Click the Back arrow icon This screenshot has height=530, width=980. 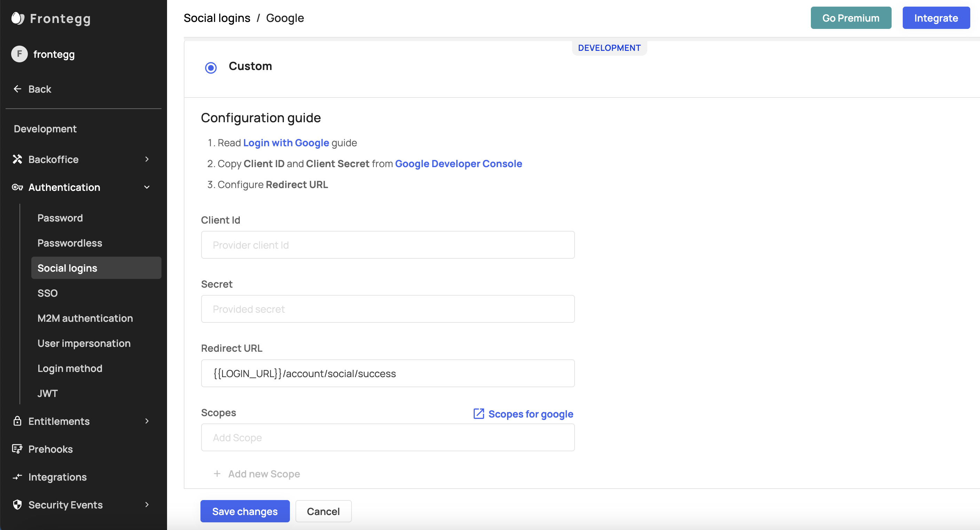(17, 89)
